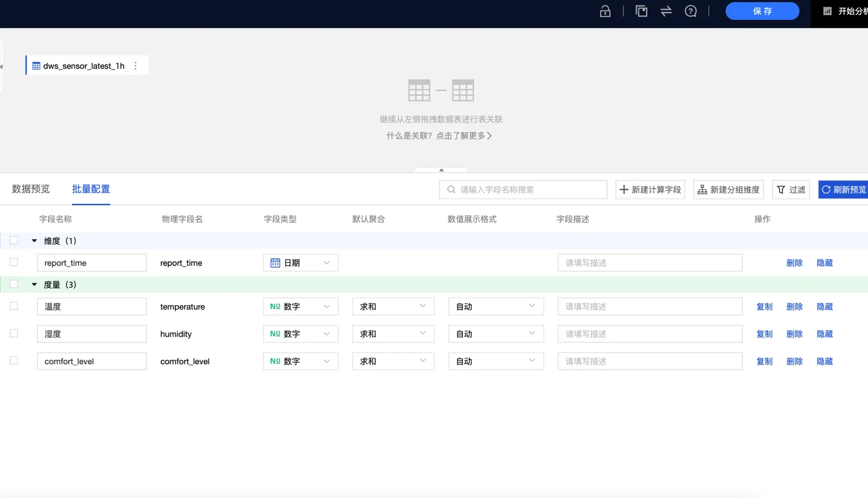The height and width of the screenshot is (498, 868).
Task: Click the report_time field name input
Action: [92, 263]
